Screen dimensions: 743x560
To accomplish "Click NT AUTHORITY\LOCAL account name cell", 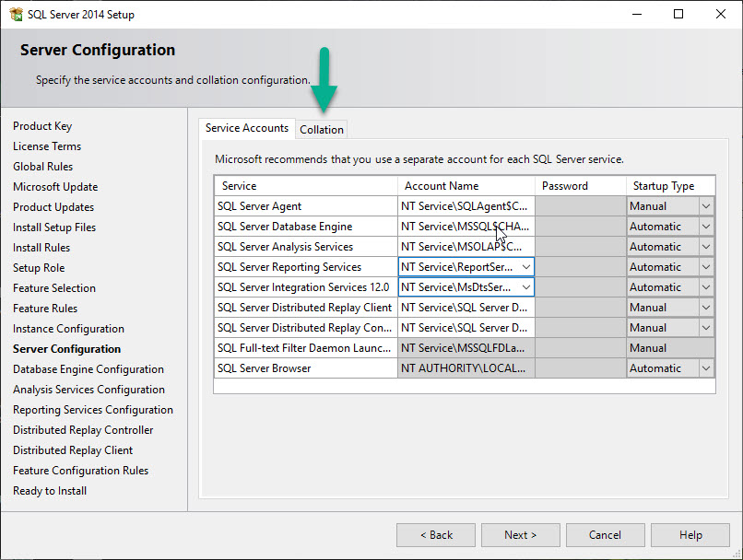I will point(466,368).
